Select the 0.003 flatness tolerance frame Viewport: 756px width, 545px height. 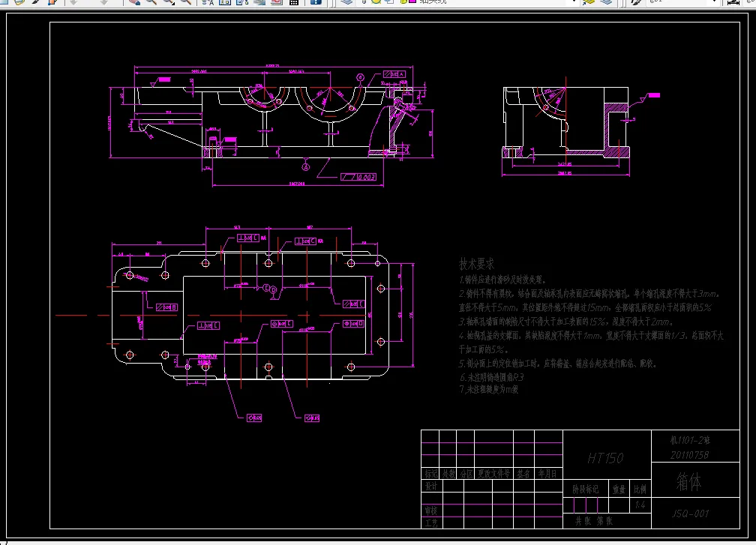click(358, 178)
